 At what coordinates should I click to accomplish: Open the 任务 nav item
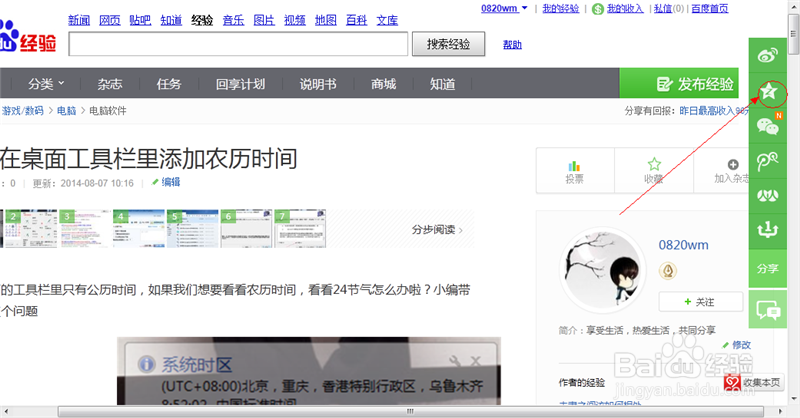click(x=169, y=84)
